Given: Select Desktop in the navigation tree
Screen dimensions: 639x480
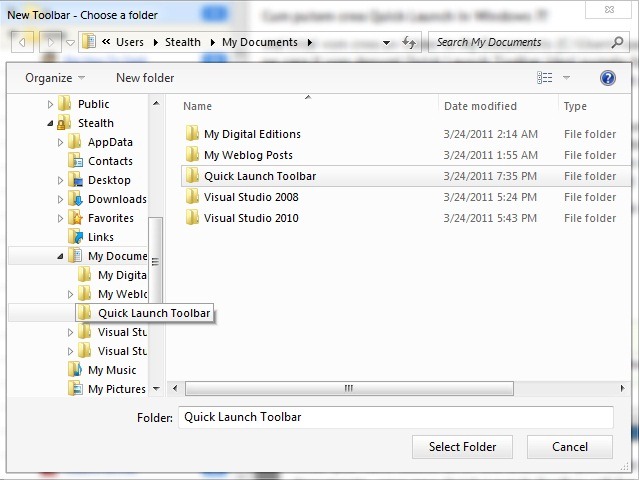Looking at the screenshot, I should (x=109, y=180).
